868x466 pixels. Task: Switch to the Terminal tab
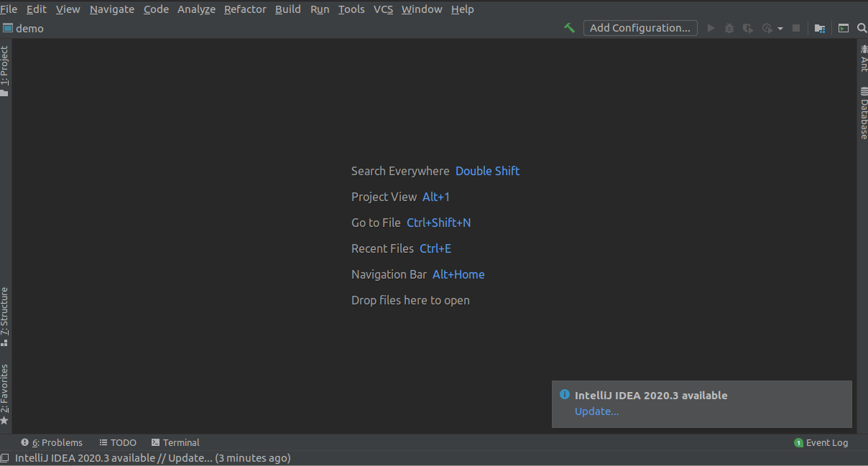[x=175, y=442]
